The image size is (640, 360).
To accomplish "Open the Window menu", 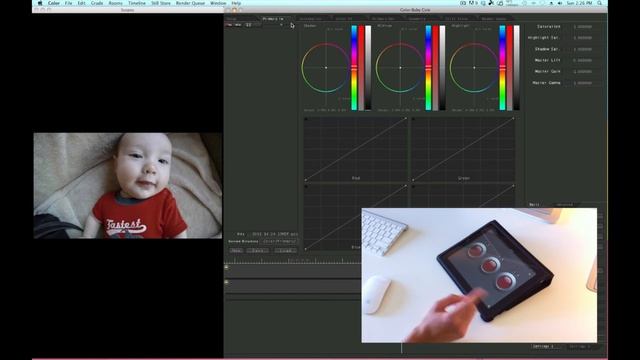I will (x=218, y=3).
